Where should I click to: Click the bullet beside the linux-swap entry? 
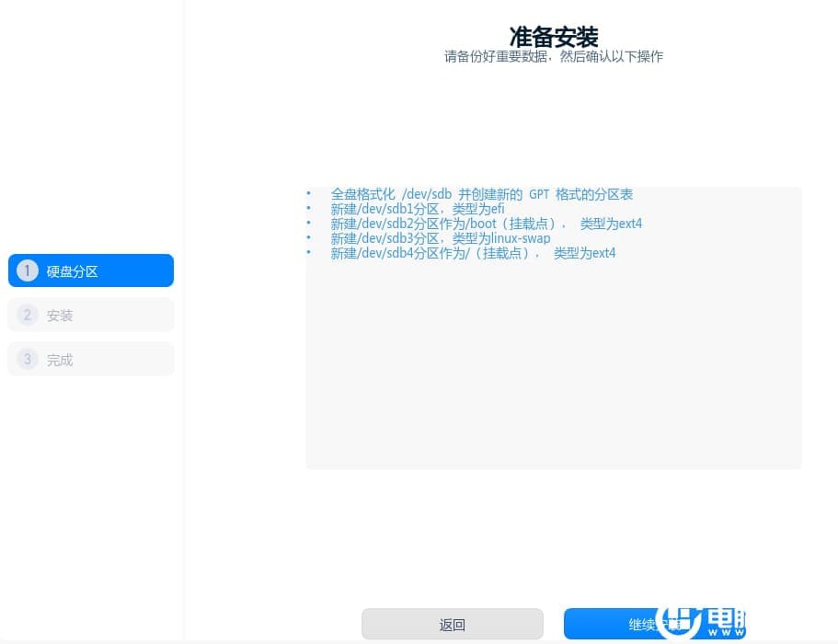click(x=309, y=238)
